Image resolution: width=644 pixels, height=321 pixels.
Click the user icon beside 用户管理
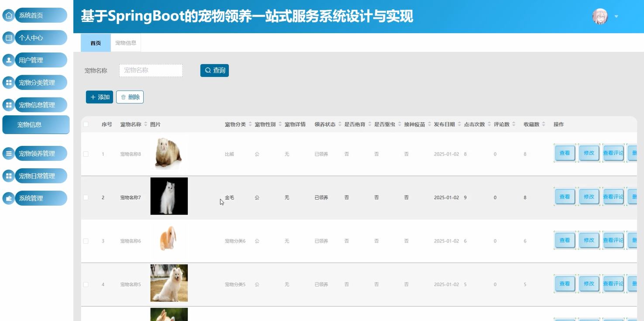(9, 60)
